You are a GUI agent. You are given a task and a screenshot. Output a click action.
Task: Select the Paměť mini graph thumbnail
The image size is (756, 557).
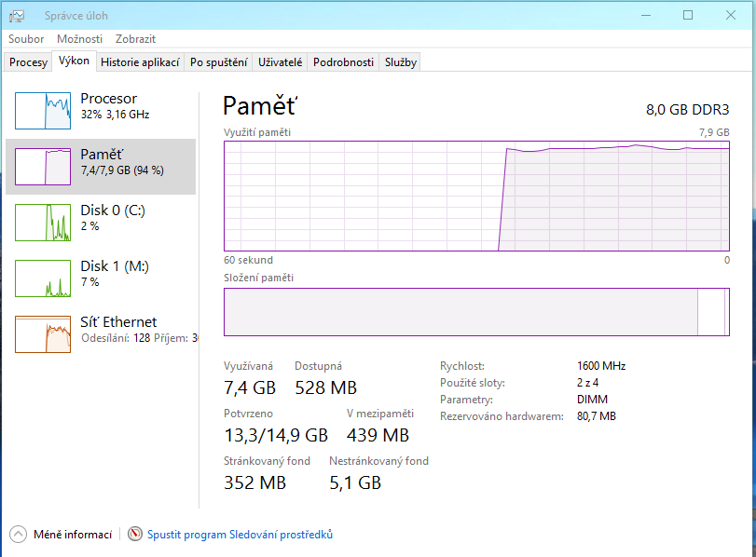click(43, 167)
